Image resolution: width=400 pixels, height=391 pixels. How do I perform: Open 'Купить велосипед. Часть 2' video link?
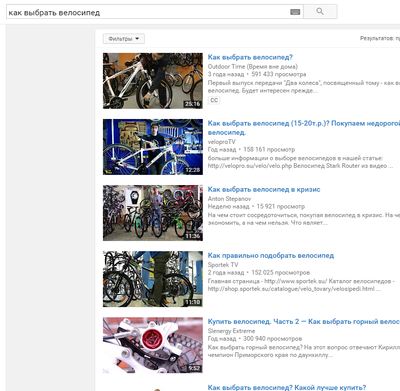pyautogui.click(x=304, y=321)
